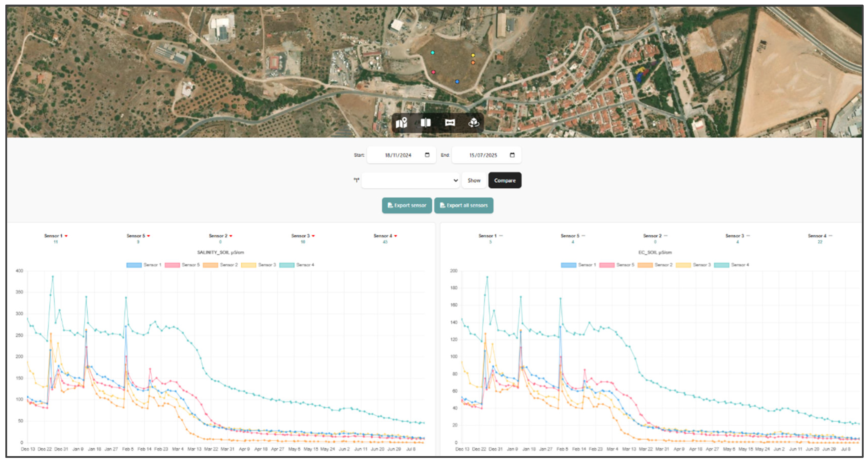The image size is (868, 464).
Task: Toggle Sensor 1 in EC_SOIL chart legend
Action: [578, 265]
